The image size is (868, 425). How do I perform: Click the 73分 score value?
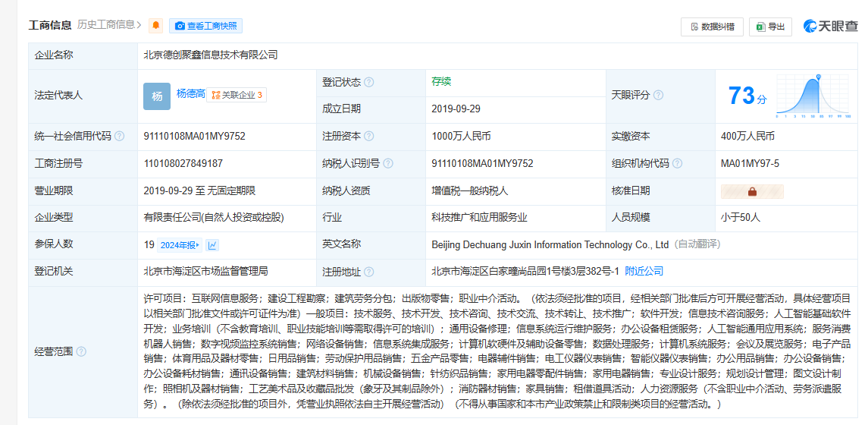tap(747, 96)
